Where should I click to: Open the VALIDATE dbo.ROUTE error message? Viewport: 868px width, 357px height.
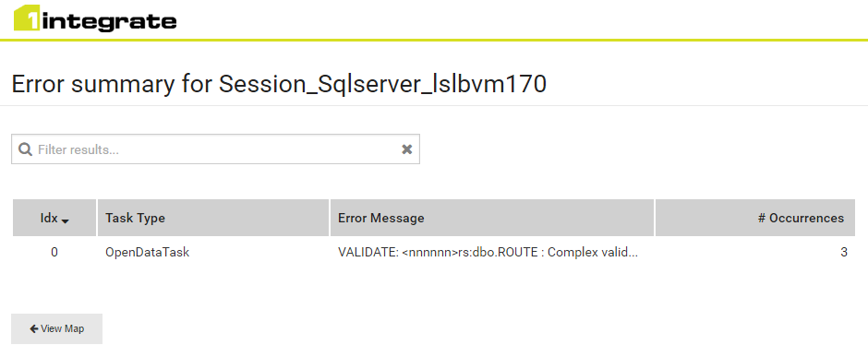488,253
